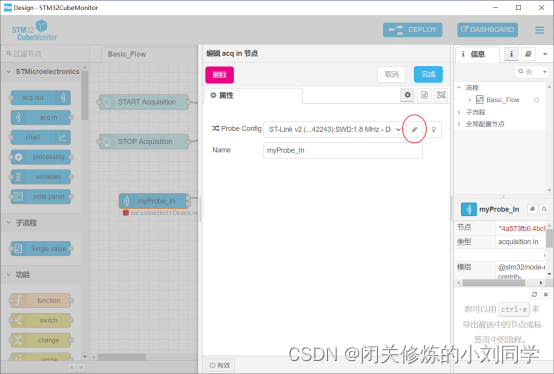Open the DASHBOARD button
554x374 pixels.
pyautogui.click(x=488, y=30)
